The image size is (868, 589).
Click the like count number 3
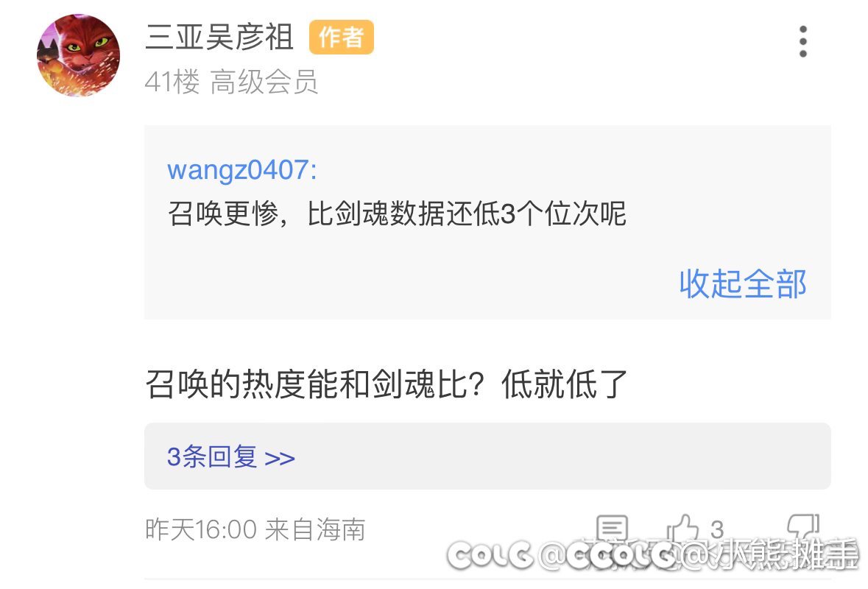(717, 530)
